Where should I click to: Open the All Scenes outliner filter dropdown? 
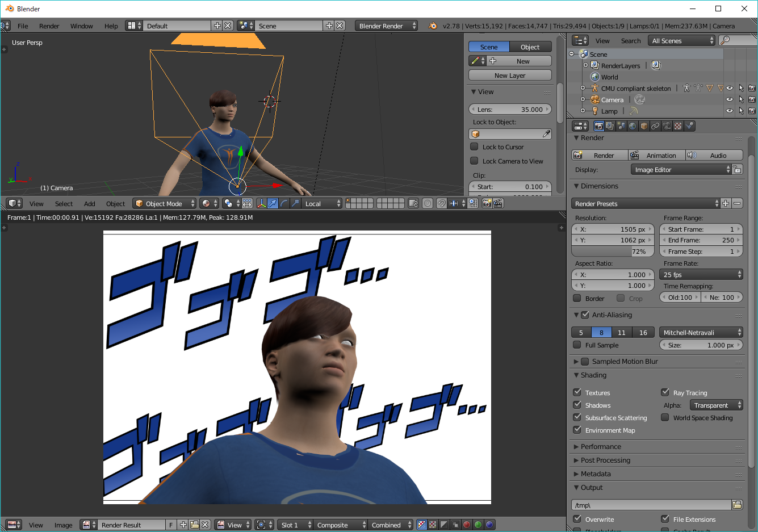[x=682, y=40]
